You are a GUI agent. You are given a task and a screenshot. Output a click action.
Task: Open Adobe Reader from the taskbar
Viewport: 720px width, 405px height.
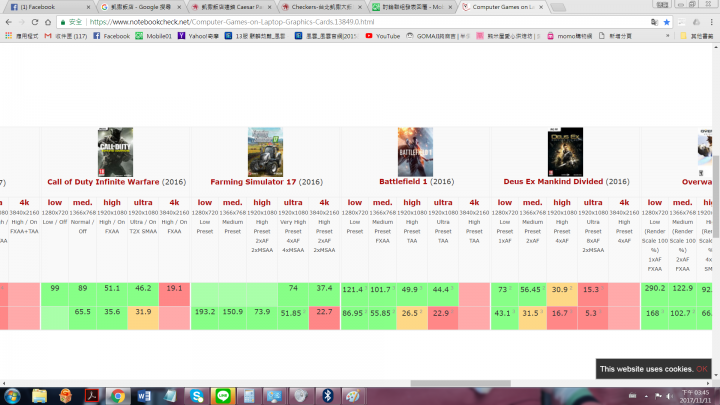point(92,396)
